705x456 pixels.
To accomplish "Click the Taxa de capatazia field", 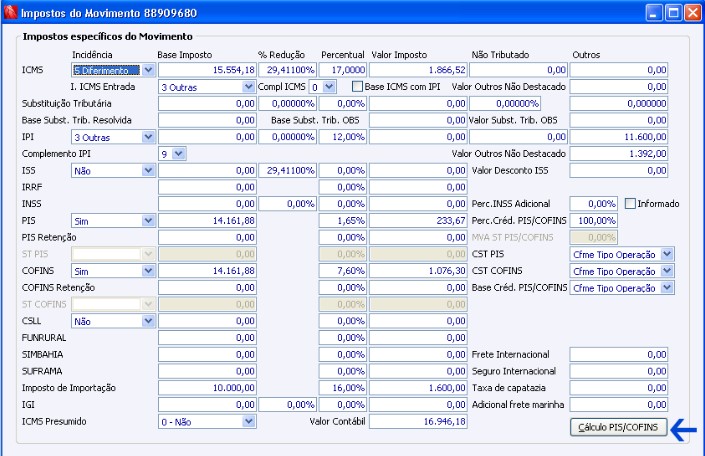I will [x=619, y=388].
